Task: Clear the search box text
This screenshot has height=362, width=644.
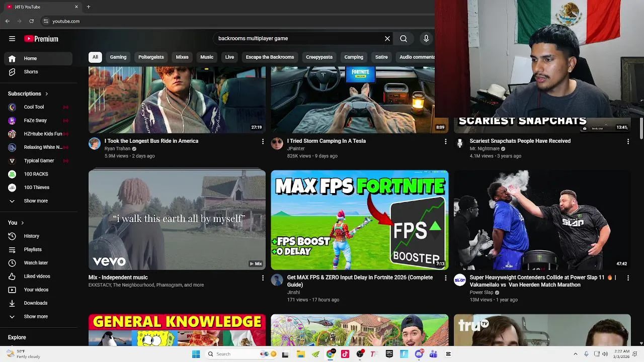Action: click(x=387, y=39)
